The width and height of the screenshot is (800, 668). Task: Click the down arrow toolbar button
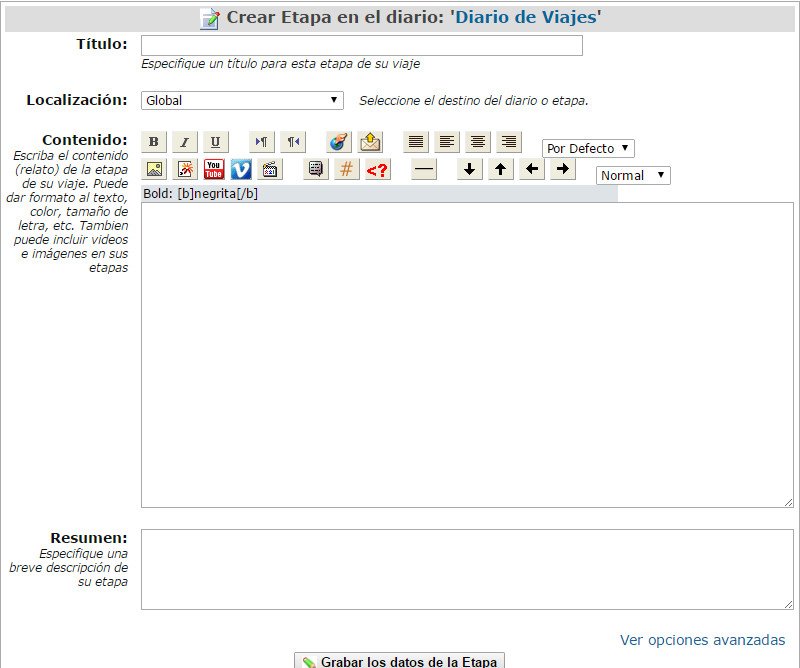pos(470,169)
